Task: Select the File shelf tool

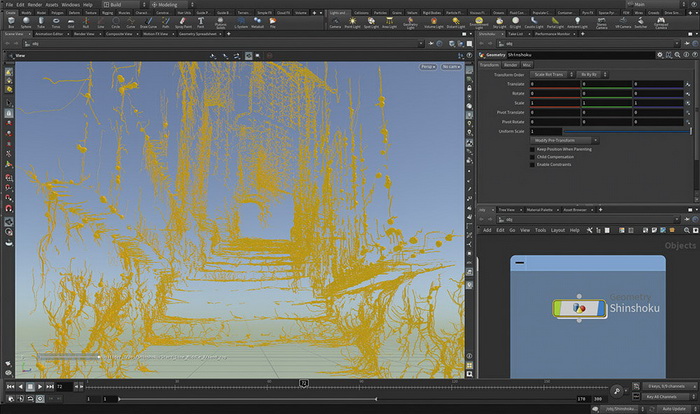Action: [x=272, y=22]
